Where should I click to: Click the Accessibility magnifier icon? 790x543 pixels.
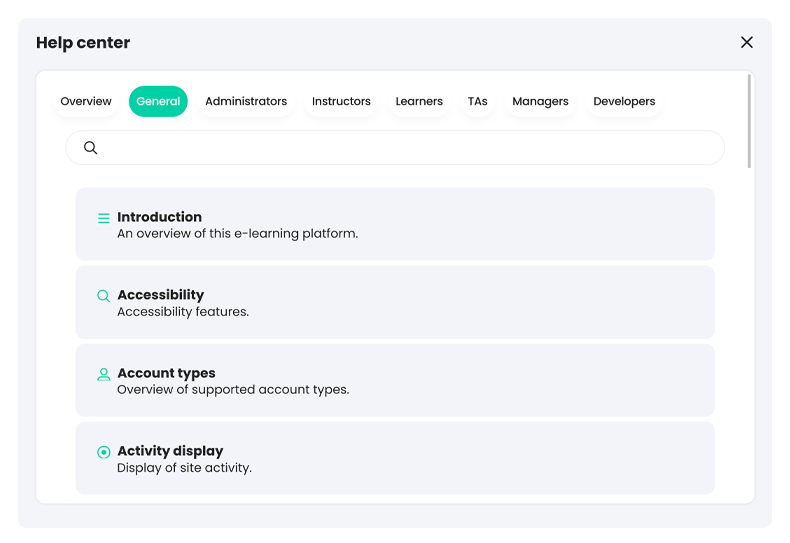[x=103, y=296]
